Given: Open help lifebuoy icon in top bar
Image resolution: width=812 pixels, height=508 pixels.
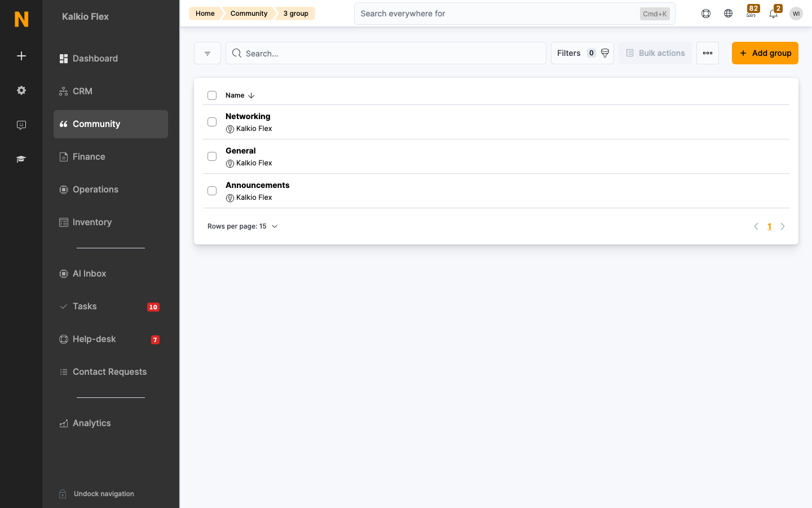Looking at the screenshot, I should point(706,14).
